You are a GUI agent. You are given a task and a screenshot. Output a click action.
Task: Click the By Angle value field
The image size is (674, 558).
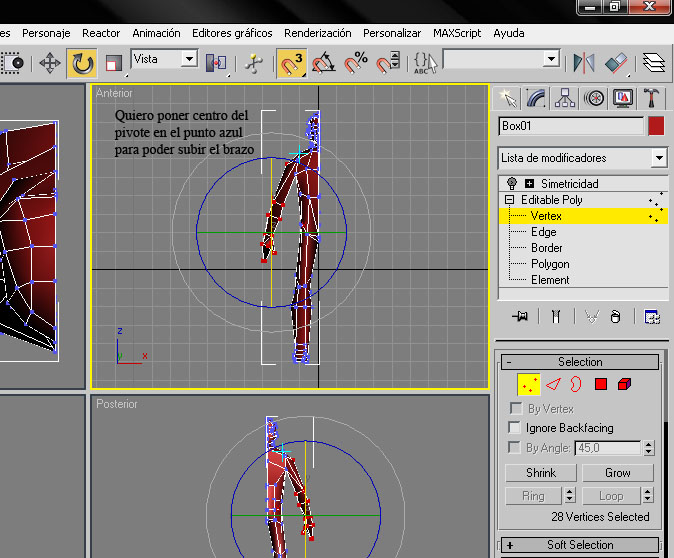[607, 448]
